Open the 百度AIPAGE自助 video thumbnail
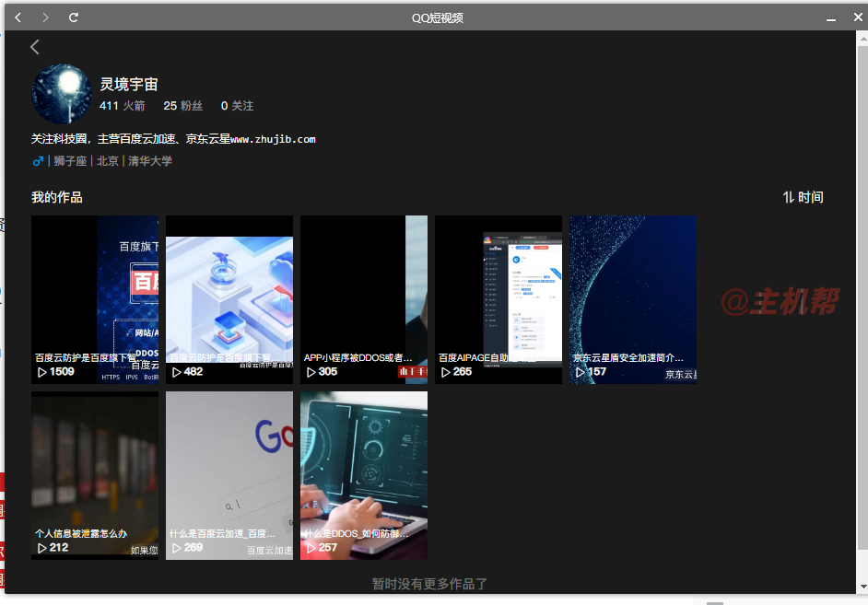Viewport: 868px width, 605px height. point(499,299)
